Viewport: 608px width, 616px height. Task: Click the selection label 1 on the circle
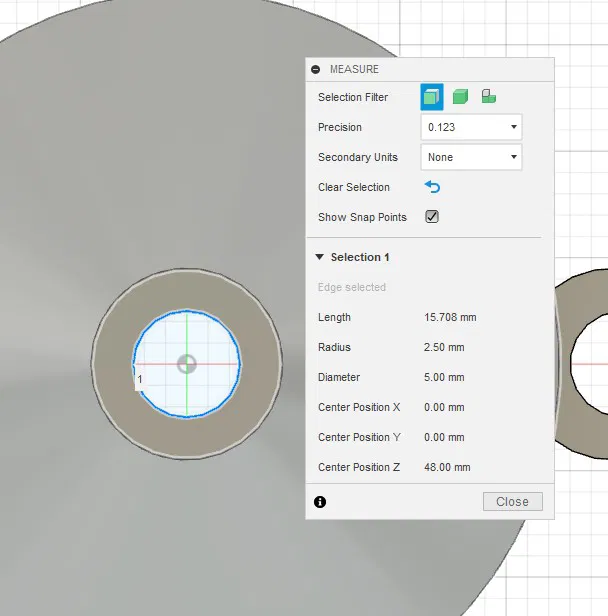pos(139,380)
